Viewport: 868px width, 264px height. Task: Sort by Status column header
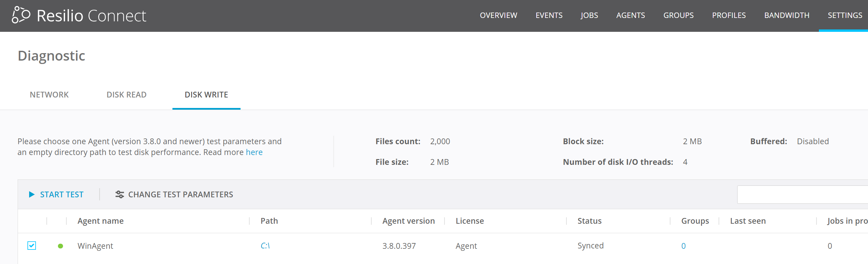point(590,221)
